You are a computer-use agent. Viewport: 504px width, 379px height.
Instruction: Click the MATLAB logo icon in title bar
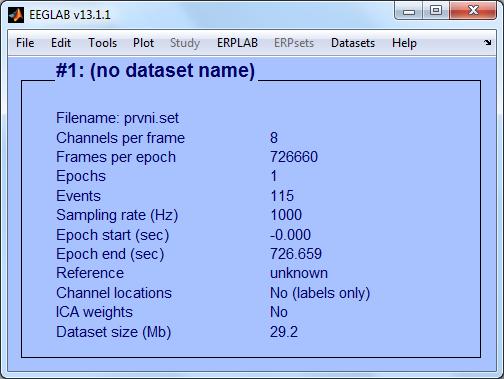click(16, 15)
